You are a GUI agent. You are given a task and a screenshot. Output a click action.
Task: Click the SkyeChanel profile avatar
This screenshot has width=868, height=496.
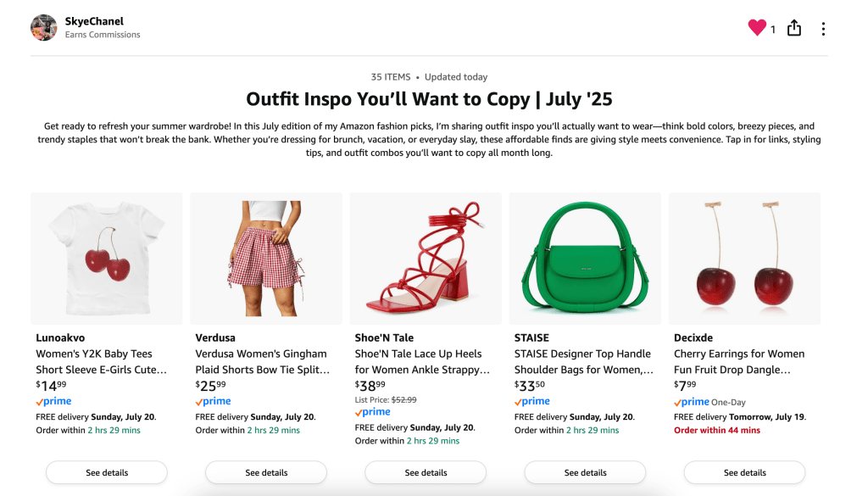pos(43,27)
